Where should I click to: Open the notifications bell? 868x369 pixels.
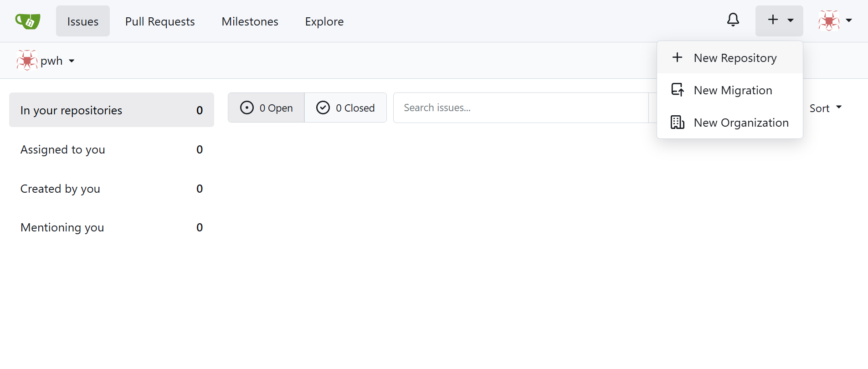coord(733,20)
